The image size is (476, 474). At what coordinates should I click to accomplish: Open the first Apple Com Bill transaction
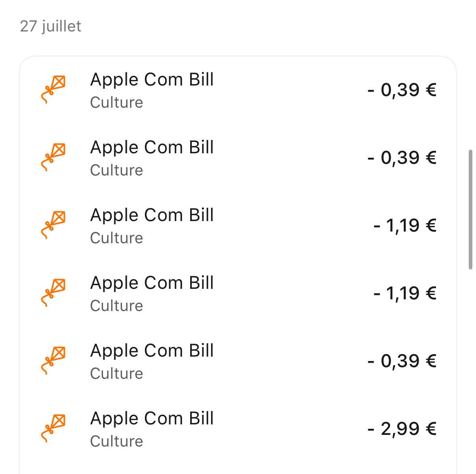click(x=152, y=80)
